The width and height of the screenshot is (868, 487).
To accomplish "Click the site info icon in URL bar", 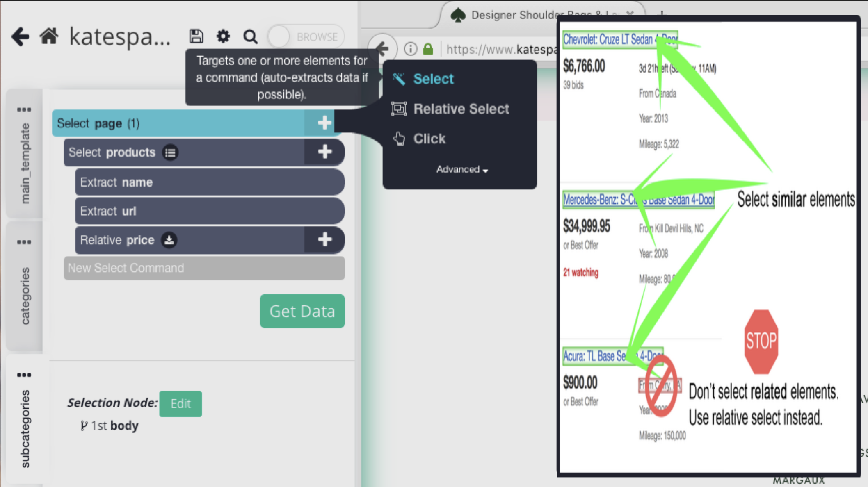I will click(410, 49).
